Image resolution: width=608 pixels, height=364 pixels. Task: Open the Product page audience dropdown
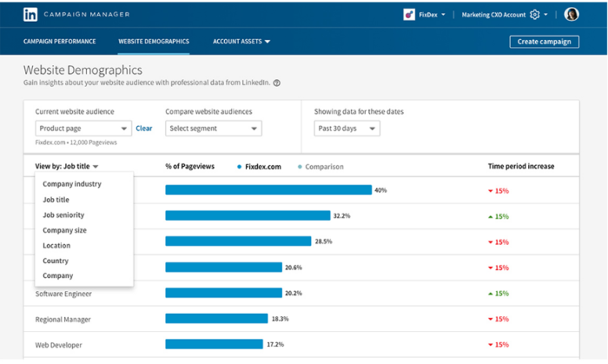(83, 129)
